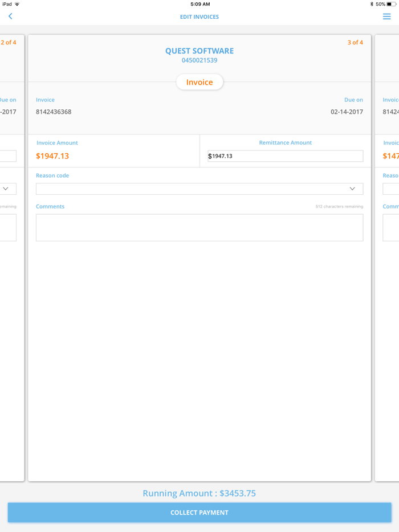Tap the orange invoice amount $1947.13
399x532 pixels.
point(52,156)
